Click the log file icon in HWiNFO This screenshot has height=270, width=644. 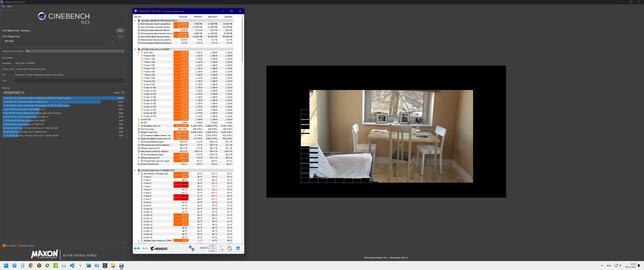[221, 248]
